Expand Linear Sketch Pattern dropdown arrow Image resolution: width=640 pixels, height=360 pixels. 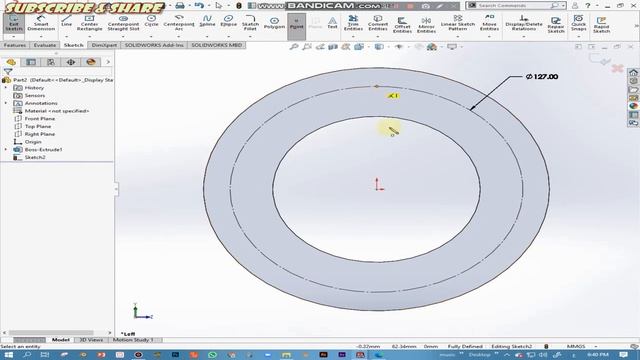coord(458,37)
